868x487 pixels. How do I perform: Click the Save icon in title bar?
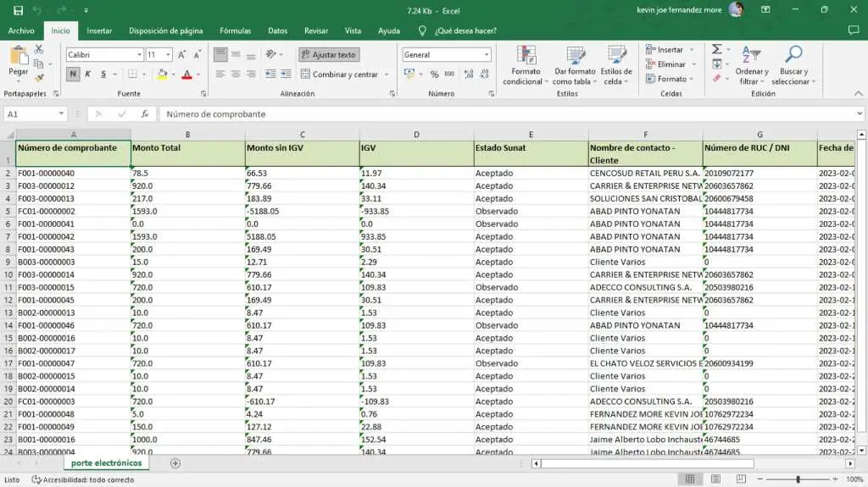click(16, 10)
